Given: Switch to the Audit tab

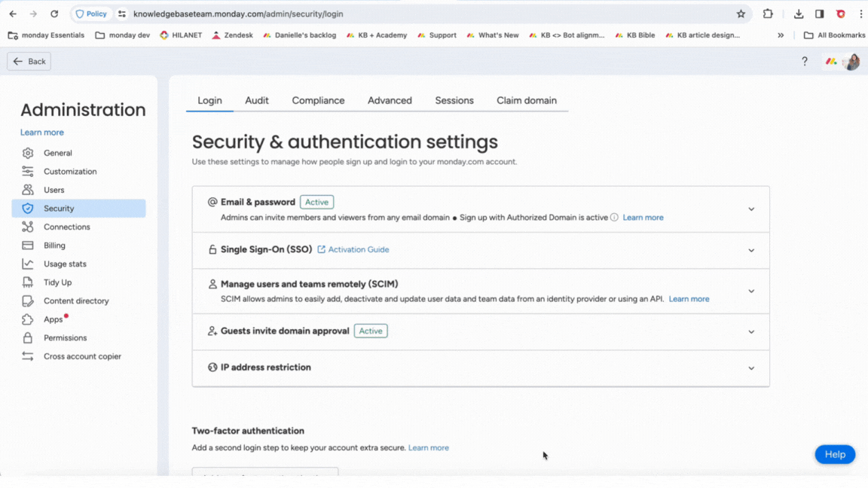Looking at the screenshot, I should click(x=257, y=101).
